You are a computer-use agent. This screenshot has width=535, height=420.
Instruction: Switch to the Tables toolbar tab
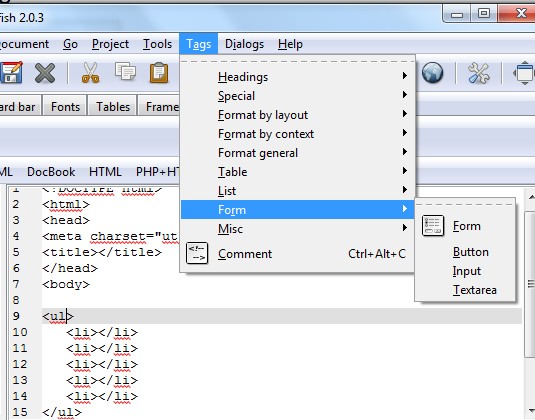(113, 106)
